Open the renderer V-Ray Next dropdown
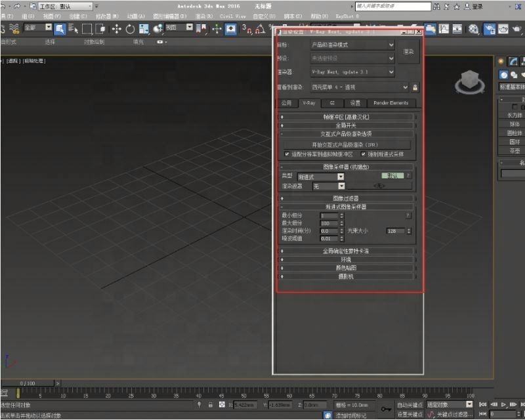The image size is (525, 420). coord(352,72)
